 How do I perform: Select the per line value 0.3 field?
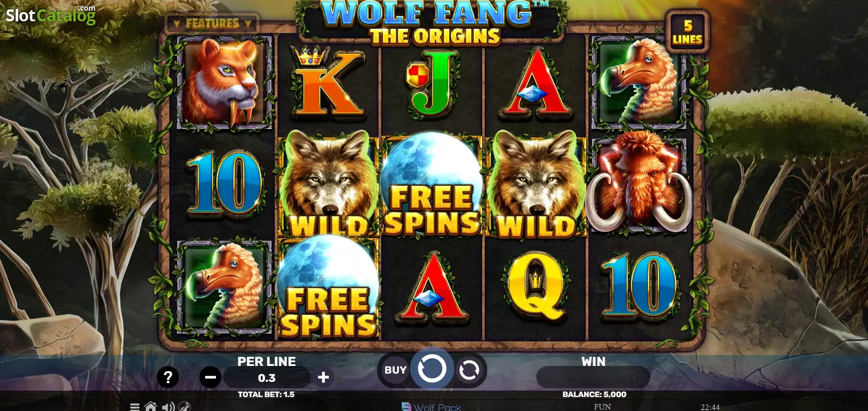[267, 378]
